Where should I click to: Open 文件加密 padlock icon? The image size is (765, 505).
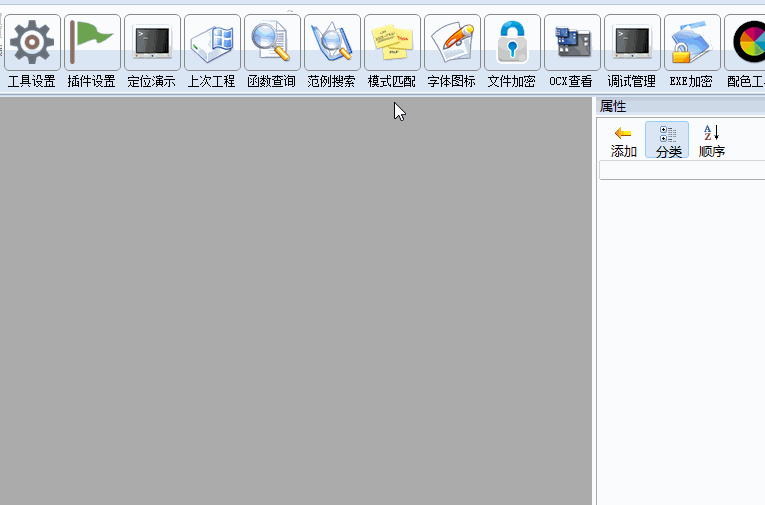pos(512,42)
